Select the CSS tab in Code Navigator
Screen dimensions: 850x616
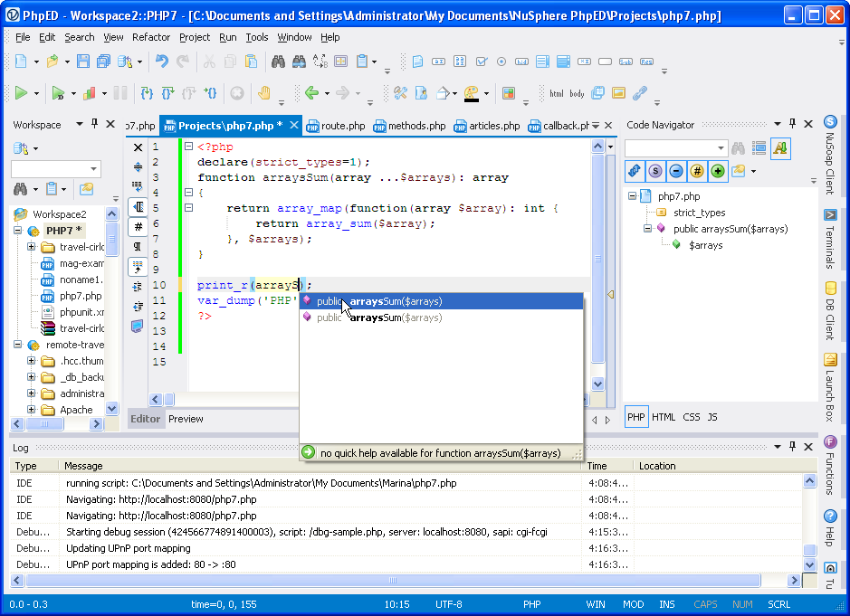692,417
